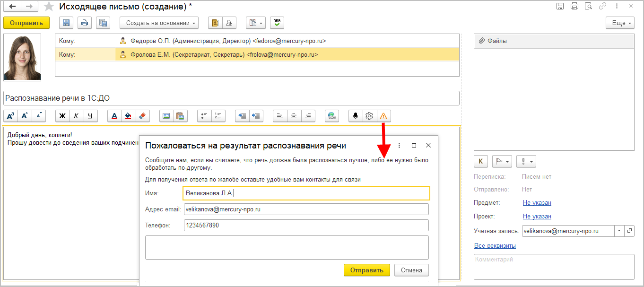Insert a hyperlink with the globe icon
This screenshot has width=644, height=287.
pos(332,116)
